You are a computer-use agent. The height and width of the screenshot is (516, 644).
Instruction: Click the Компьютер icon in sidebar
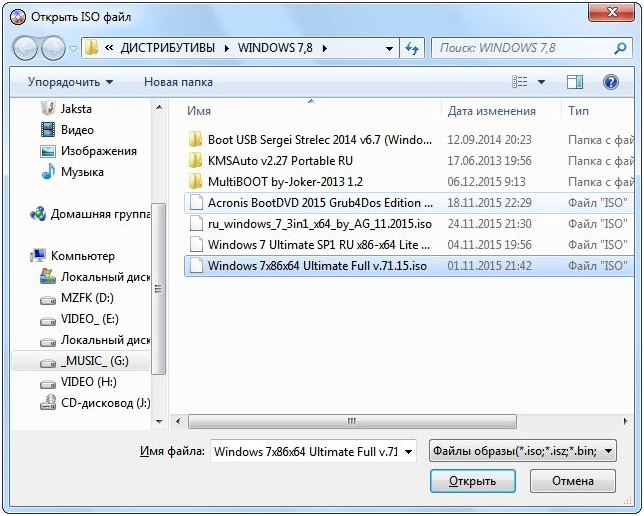tap(38, 256)
